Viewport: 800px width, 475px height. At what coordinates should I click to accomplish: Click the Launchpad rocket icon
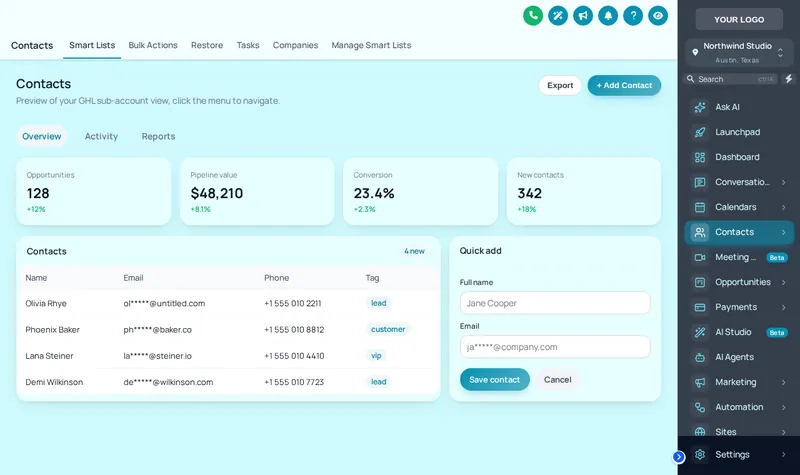(x=700, y=132)
